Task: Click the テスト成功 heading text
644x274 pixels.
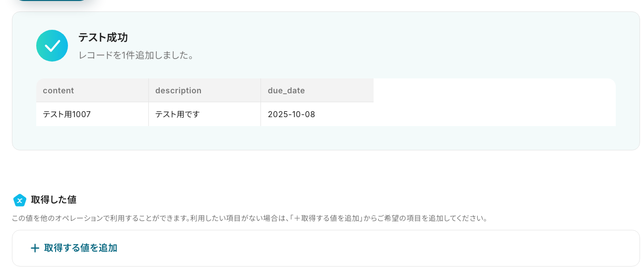Action: tap(103, 37)
